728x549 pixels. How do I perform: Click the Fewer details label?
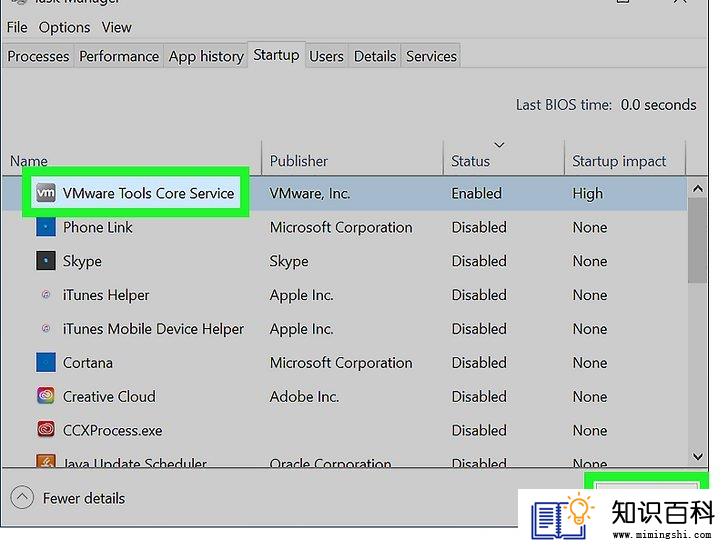(84, 498)
